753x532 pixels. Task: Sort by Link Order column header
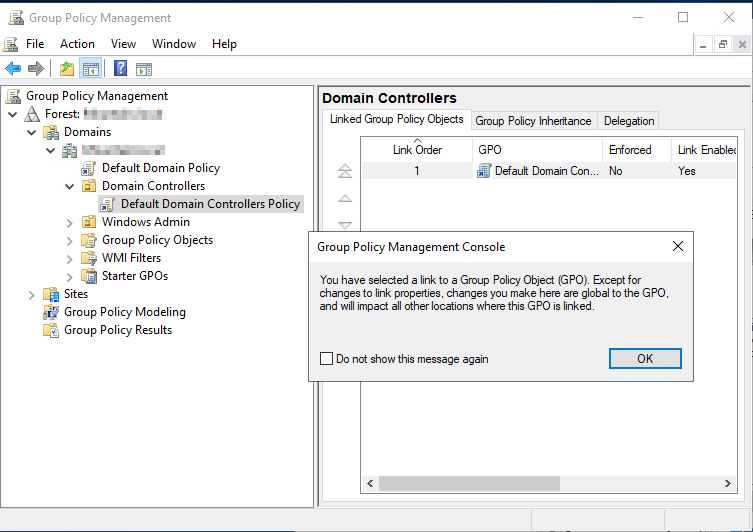[417, 150]
